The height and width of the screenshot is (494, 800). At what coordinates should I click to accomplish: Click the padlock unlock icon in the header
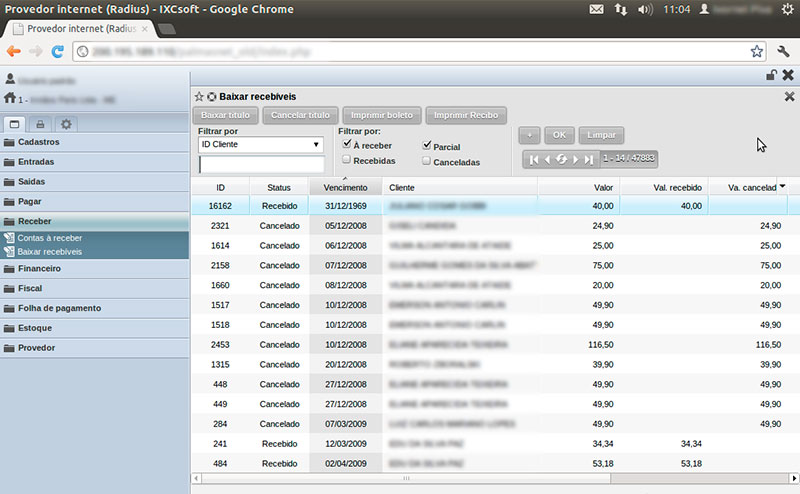pyautogui.click(x=771, y=75)
